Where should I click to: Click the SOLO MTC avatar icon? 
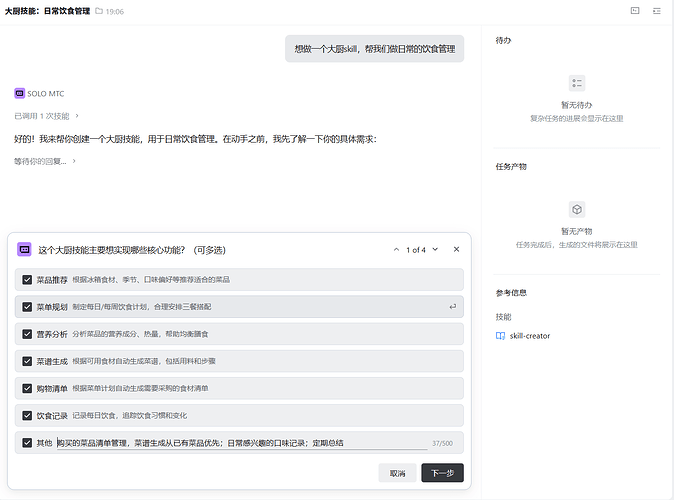coord(19,93)
